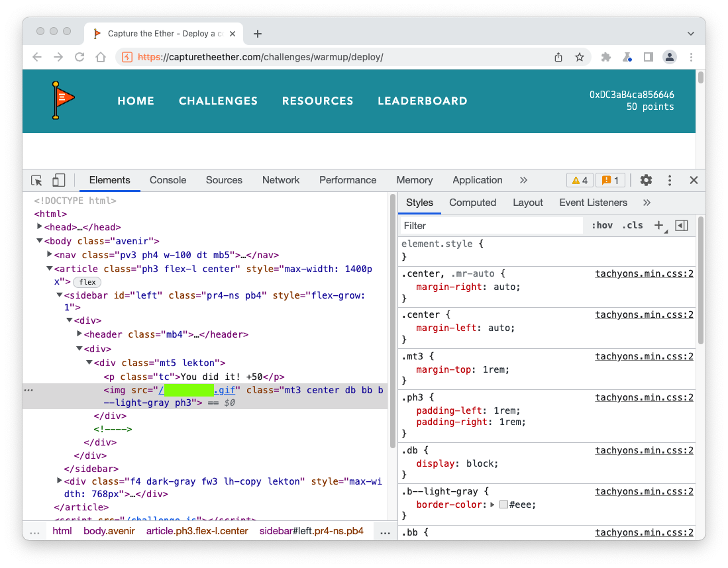The width and height of the screenshot is (728, 568).
Task: Expand the nav element tree node
Action: click(x=50, y=254)
